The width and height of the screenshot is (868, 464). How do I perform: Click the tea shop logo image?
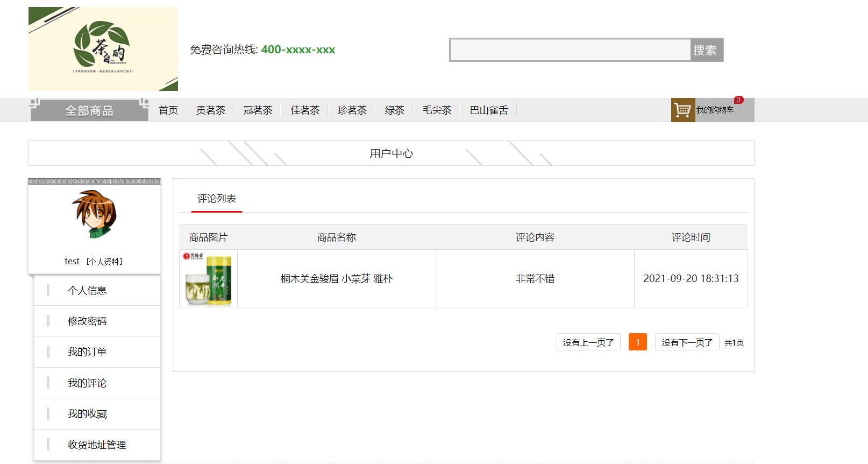(103, 49)
